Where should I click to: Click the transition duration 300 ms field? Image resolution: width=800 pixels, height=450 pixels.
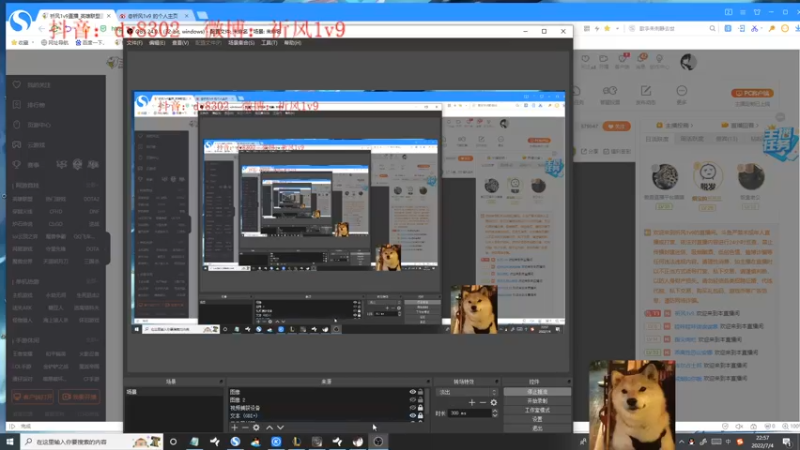pyautogui.click(x=469, y=413)
